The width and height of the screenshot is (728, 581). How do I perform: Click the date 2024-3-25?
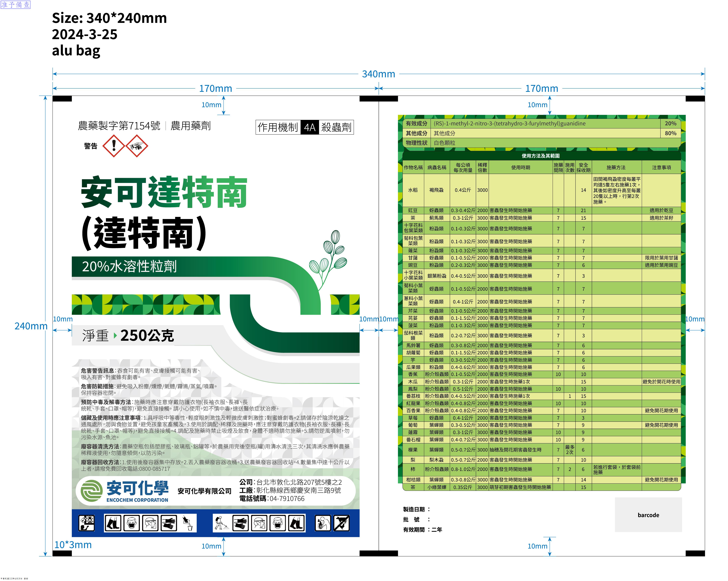tap(85, 34)
